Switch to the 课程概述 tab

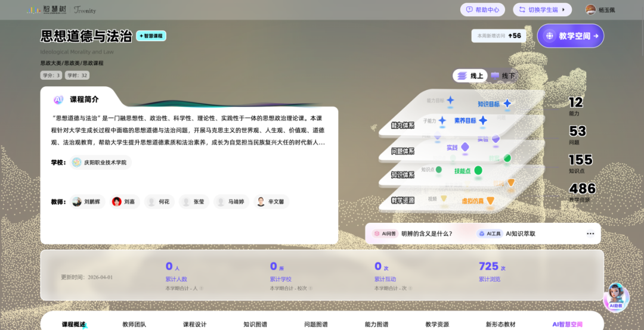(x=73, y=324)
